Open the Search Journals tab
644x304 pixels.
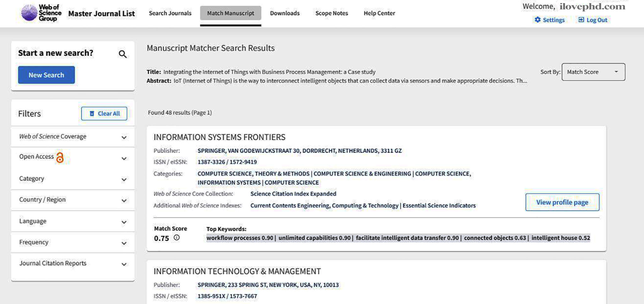click(x=170, y=13)
